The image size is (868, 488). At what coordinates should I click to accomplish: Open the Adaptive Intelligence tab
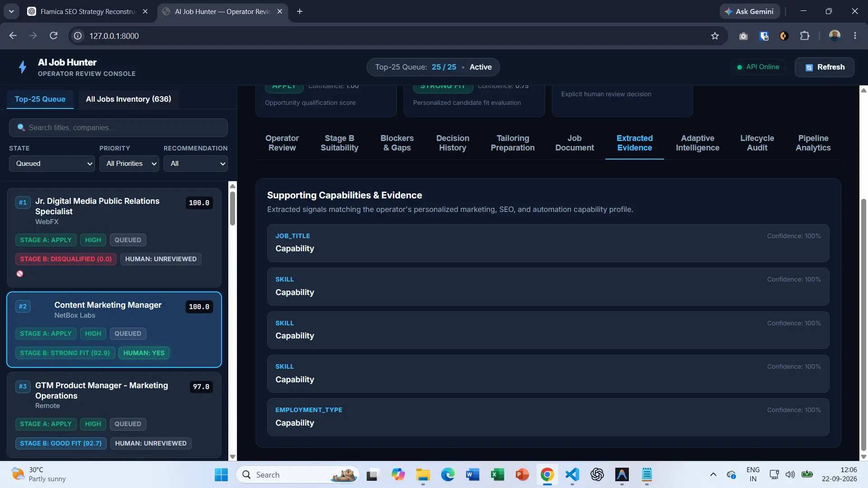pos(698,143)
